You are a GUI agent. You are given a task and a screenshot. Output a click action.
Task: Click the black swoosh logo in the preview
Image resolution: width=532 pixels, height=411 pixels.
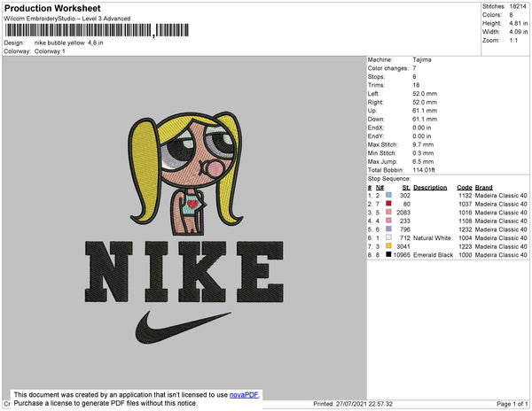(x=184, y=328)
